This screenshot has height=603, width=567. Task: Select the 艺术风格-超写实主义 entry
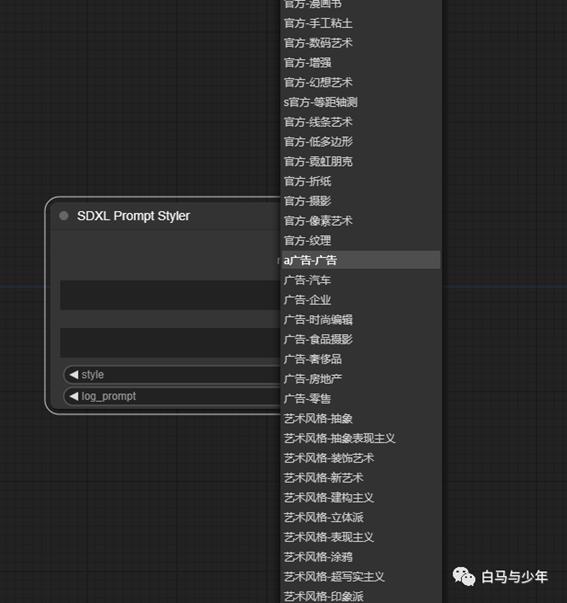pyautogui.click(x=361, y=576)
